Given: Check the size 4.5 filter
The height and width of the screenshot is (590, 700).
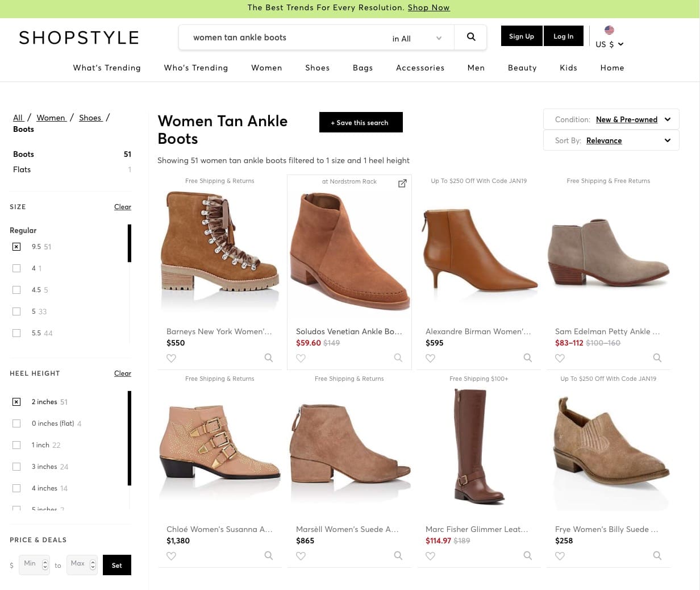Looking at the screenshot, I should point(16,290).
